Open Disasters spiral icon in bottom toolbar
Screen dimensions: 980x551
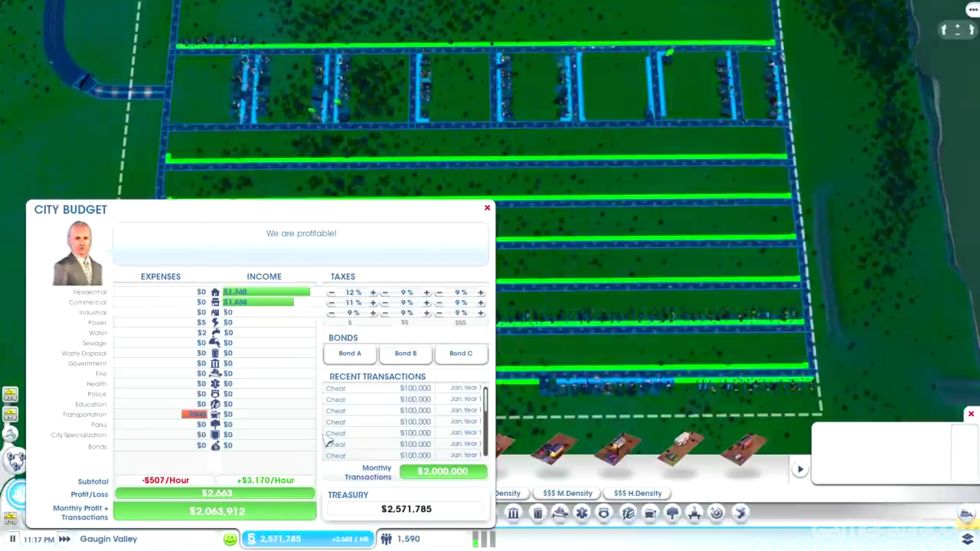point(717,513)
